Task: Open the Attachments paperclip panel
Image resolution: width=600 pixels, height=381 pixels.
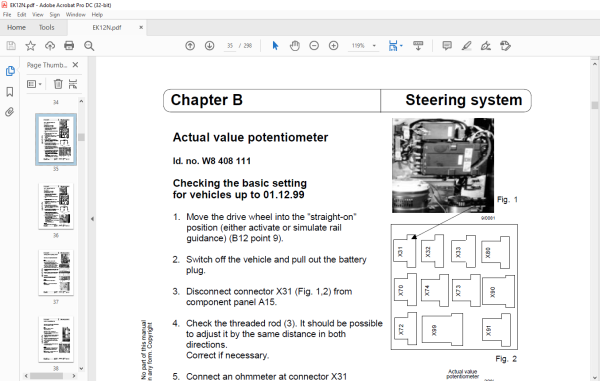Action: (x=10, y=112)
